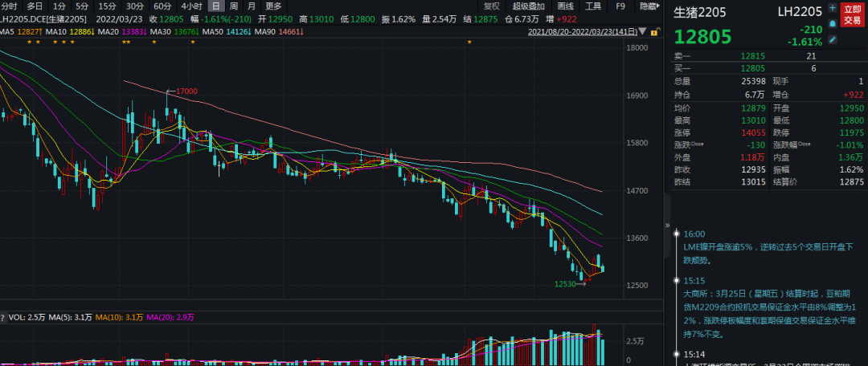This screenshot has width=868, height=366.
Task: Click the 17000 high price annotation
Action: [x=186, y=91]
